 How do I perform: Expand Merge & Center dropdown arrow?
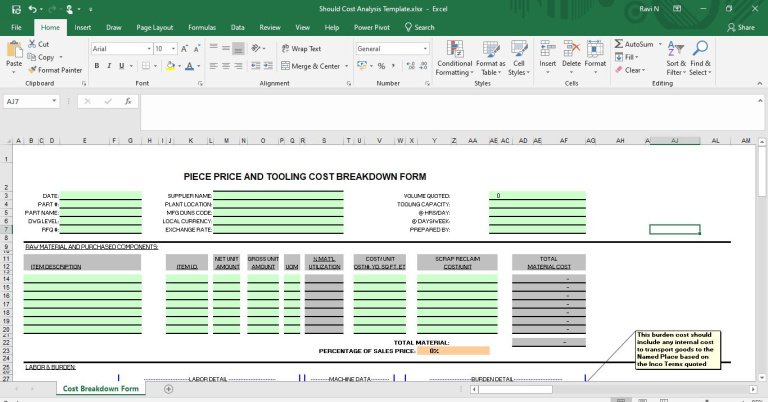[346, 66]
